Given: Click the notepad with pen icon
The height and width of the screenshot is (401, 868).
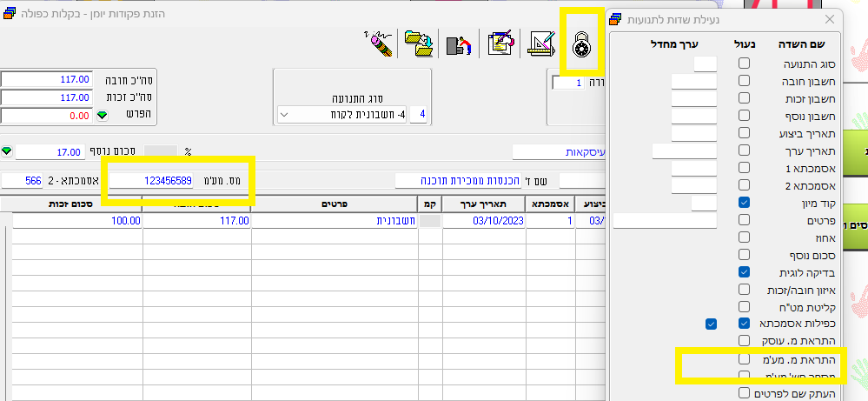Looking at the screenshot, I should click(500, 43).
